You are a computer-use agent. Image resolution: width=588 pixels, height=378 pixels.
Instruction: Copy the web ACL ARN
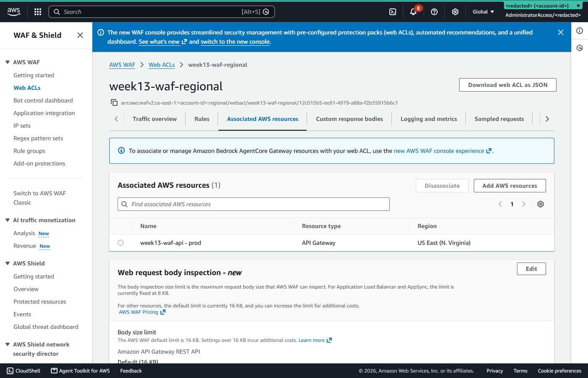coord(114,102)
